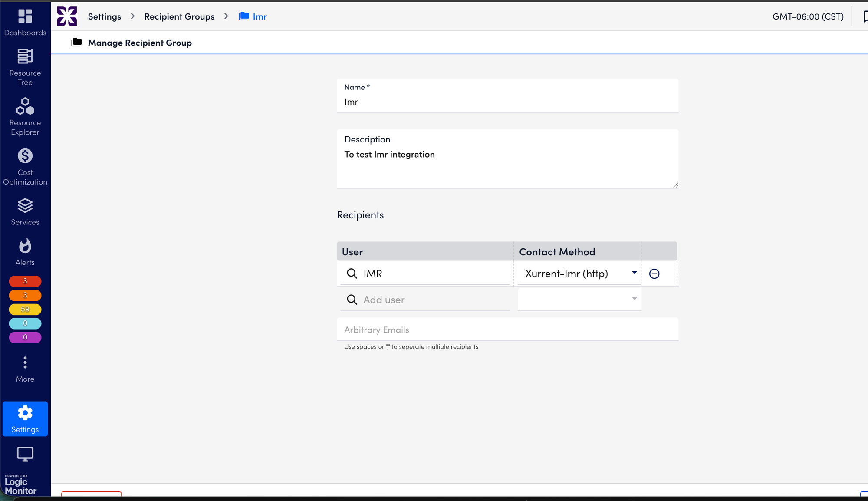
Task: Click the Settings breadcrumb
Action: [105, 16]
